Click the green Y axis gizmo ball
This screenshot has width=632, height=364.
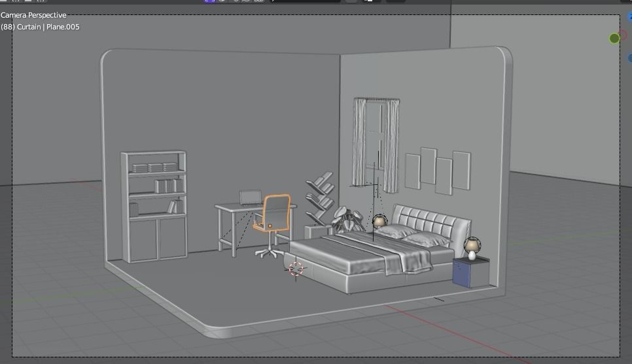614,39
